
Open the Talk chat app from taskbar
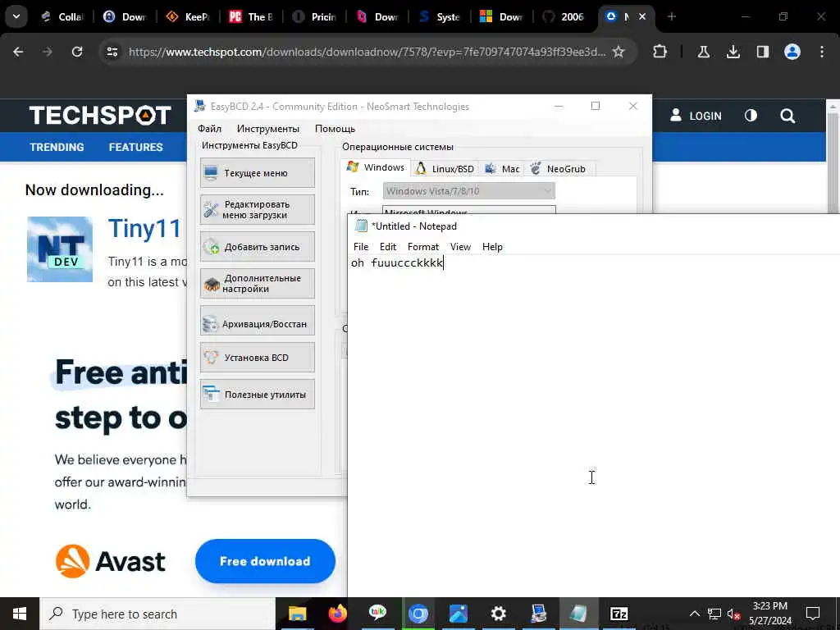click(377, 614)
